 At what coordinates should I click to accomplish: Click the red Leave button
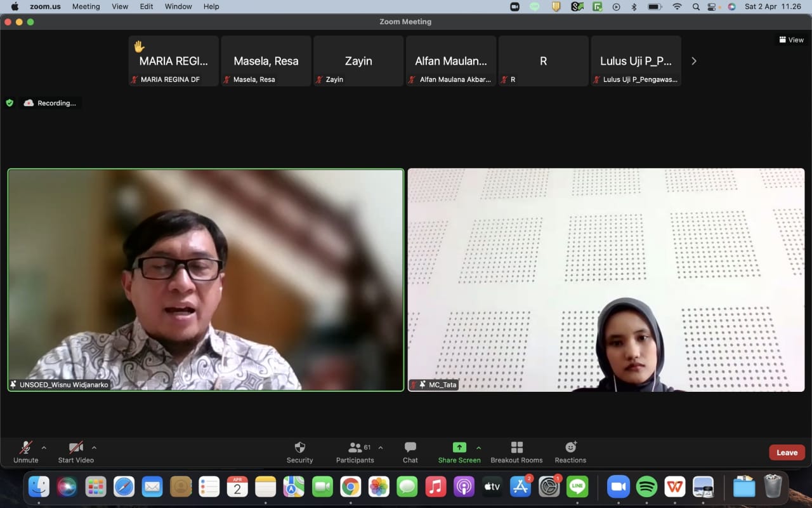[x=787, y=453]
